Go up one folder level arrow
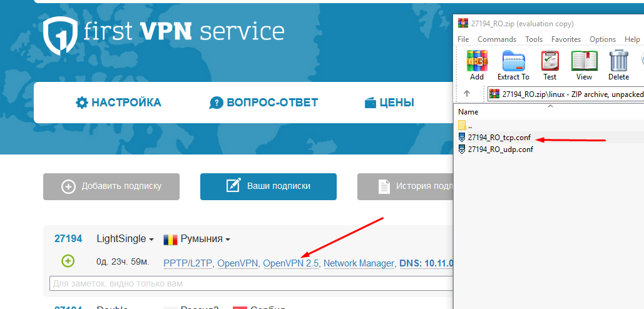 click(467, 94)
